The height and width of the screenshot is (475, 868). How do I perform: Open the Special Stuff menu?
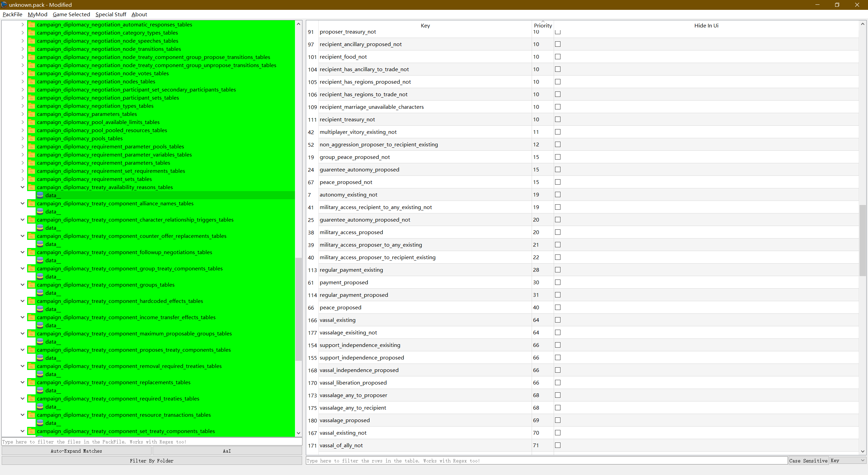(x=111, y=14)
